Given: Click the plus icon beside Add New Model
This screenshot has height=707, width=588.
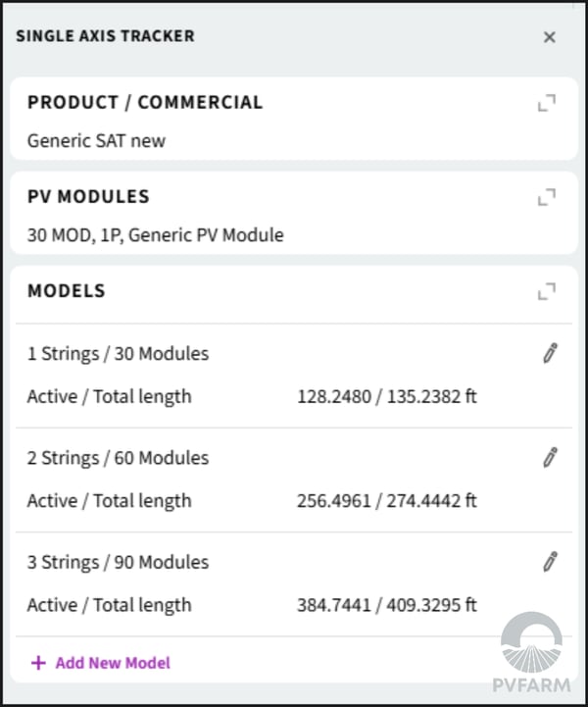Looking at the screenshot, I should click(38, 663).
